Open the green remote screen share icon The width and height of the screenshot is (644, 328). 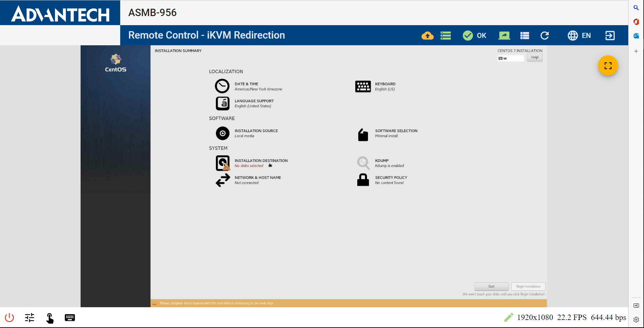tap(504, 36)
